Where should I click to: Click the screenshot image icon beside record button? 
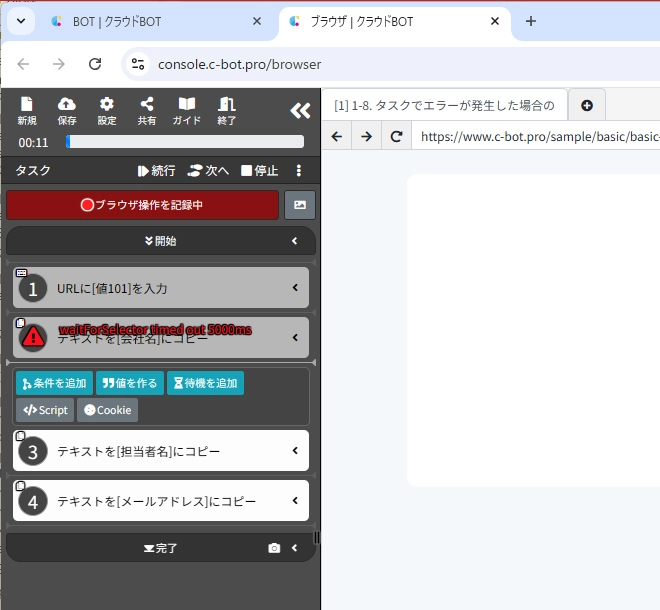(x=300, y=205)
